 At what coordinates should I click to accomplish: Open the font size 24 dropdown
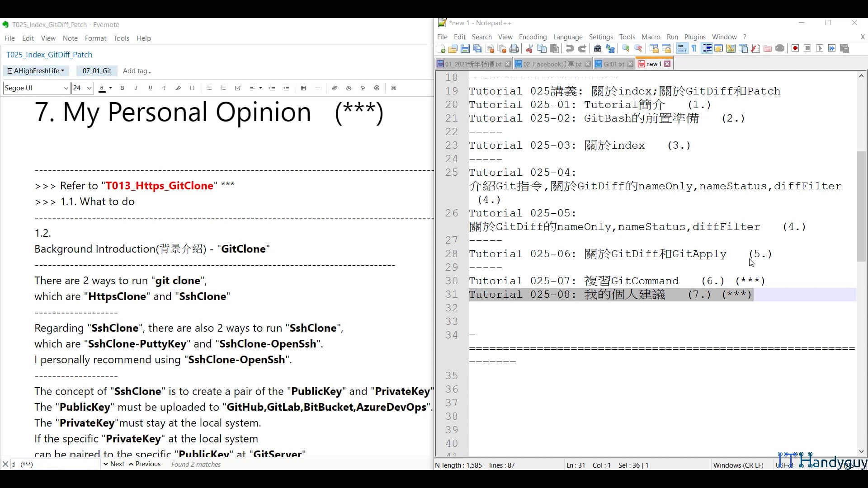click(82, 88)
